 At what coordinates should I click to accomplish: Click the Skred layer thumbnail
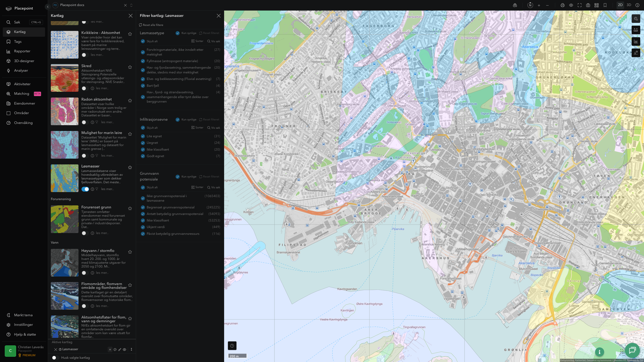tap(65, 78)
